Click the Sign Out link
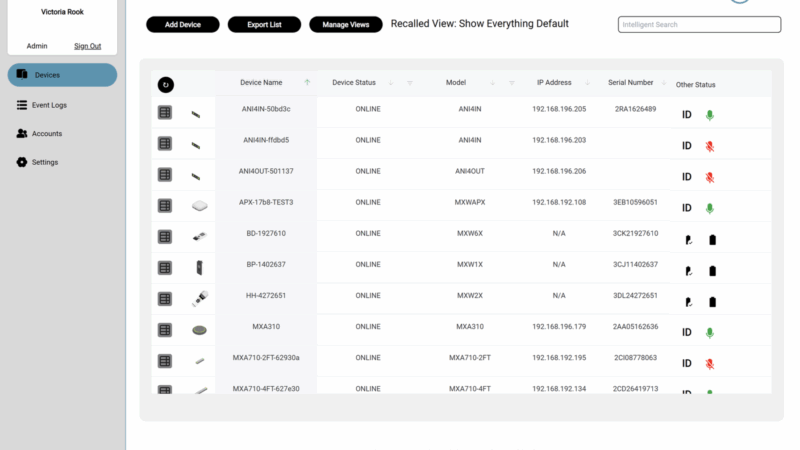 coord(88,46)
